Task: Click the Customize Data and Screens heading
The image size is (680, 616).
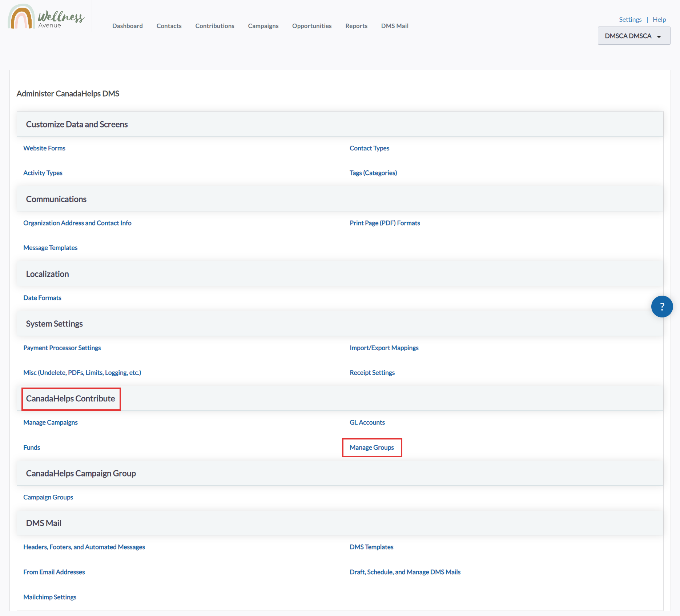Action: pyautogui.click(x=77, y=124)
